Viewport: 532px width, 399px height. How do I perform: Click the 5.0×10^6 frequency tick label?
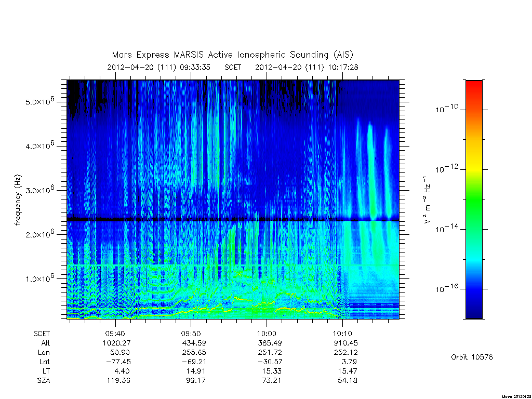[x=39, y=101]
